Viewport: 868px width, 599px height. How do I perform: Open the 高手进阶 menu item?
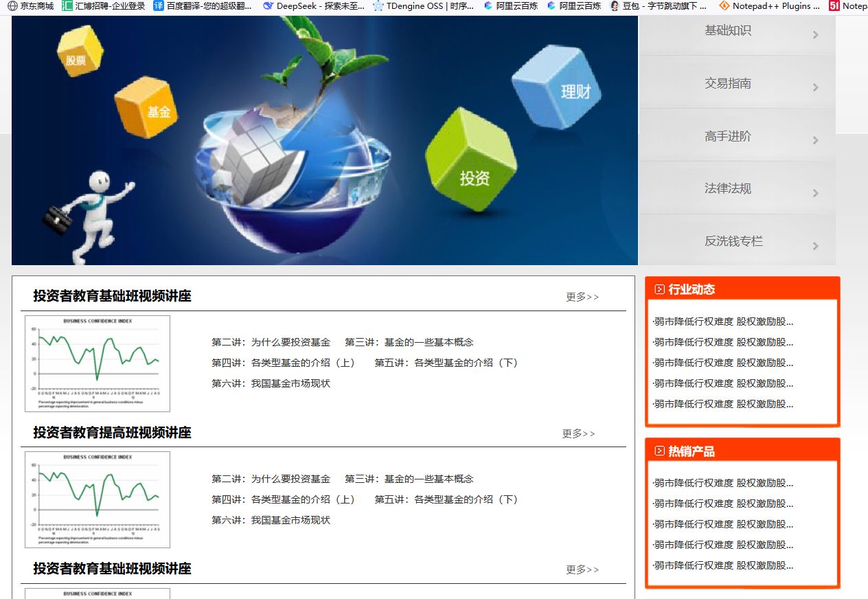738,135
